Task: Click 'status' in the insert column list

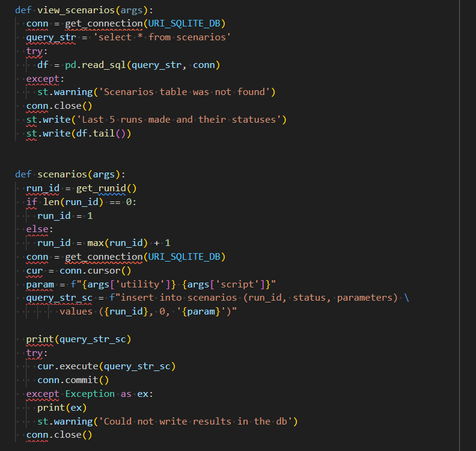Action: pyautogui.click(x=309, y=298)
